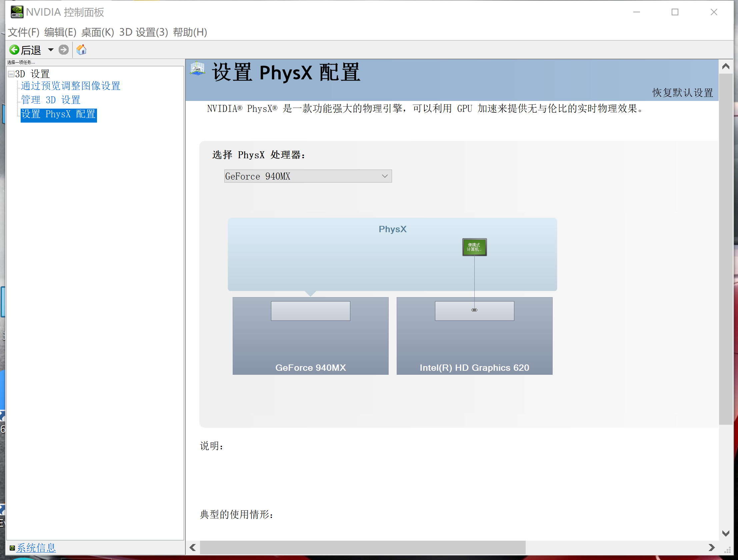The height and width of the screenshot is (560, 738).
Task: Open 管理 3D 设置 task
Action: click(x=51, y=100)
